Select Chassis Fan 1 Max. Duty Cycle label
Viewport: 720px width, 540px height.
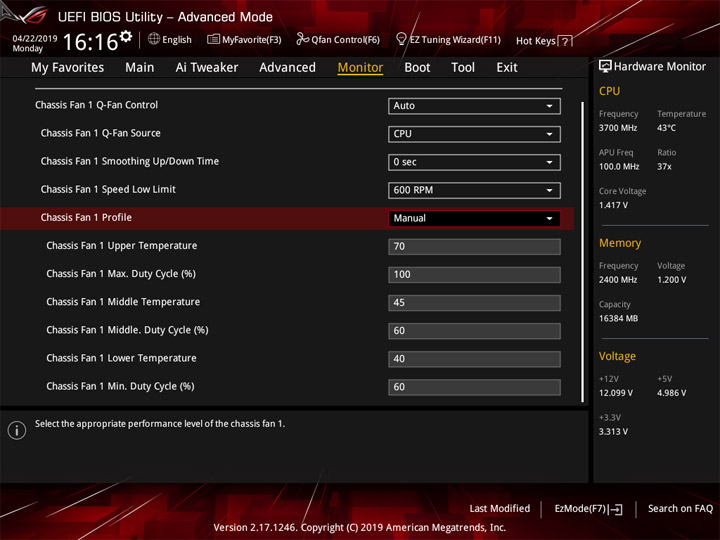click(x=121, y=274)
